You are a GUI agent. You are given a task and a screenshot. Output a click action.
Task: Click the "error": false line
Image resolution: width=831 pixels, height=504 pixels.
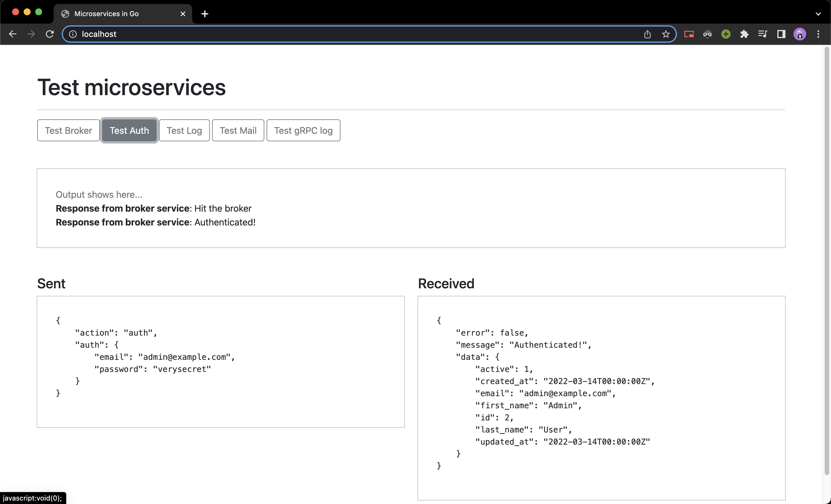492,333
